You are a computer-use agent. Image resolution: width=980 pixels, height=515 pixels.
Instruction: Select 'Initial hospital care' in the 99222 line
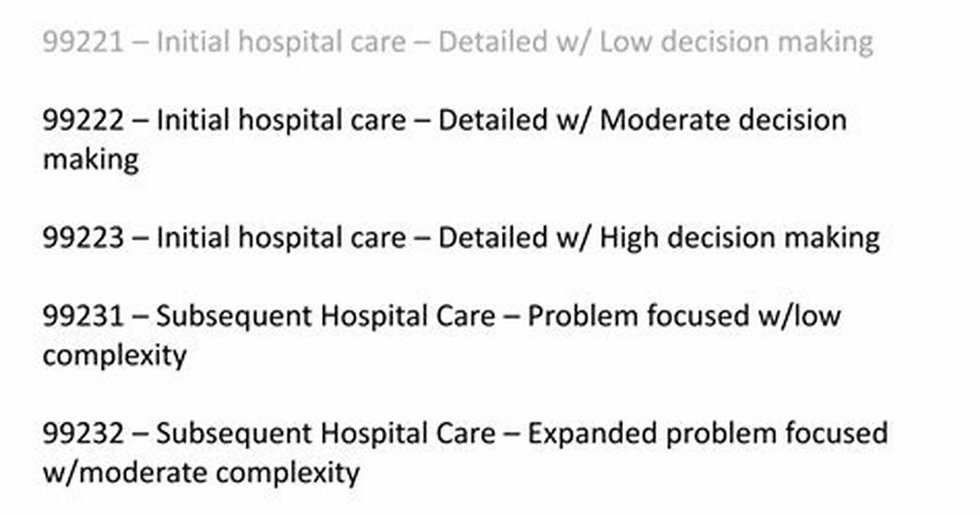(x=280, y=121)
